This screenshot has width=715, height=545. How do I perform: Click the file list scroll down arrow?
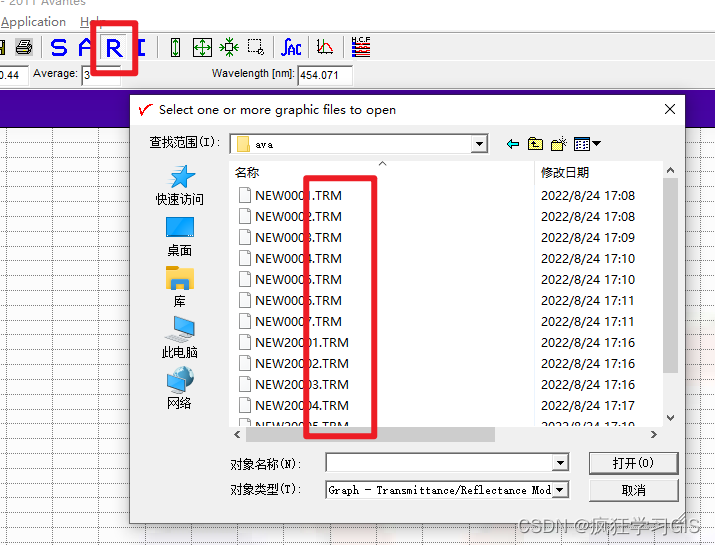(670, 418)
